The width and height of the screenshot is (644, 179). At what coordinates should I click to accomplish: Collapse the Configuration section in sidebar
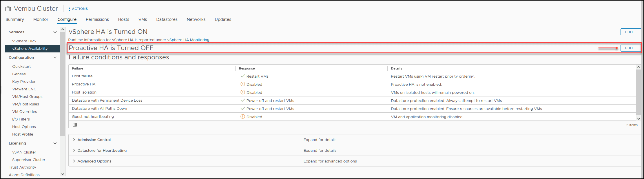[55, 58]
